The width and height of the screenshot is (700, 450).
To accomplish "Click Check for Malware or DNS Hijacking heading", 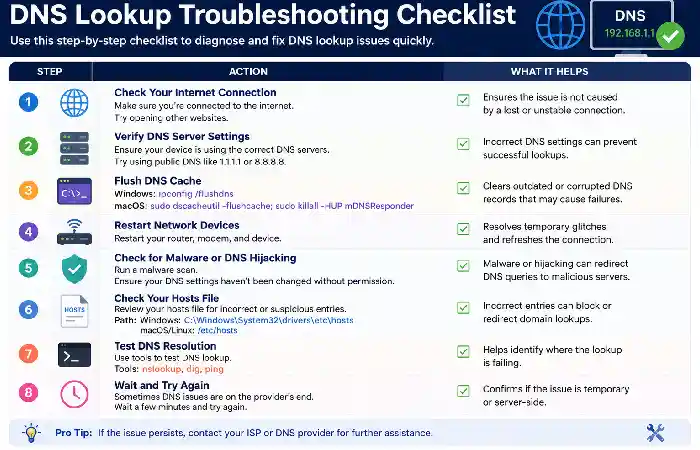I will [x=205, y=258].
